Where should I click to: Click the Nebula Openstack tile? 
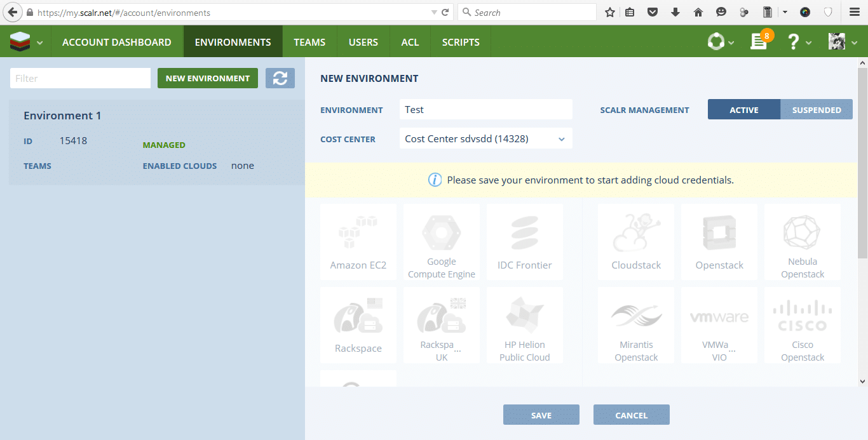(x=802, y=242)
